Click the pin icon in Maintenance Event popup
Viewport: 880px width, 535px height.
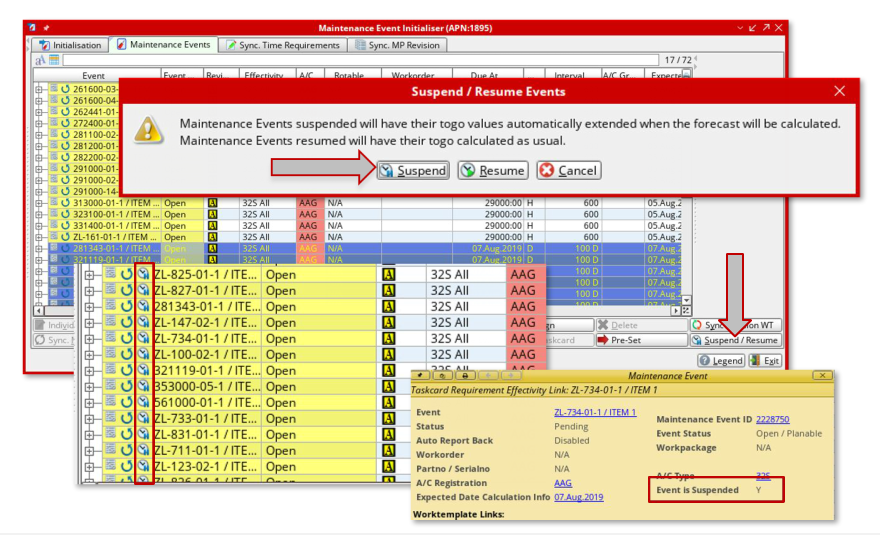click(x=421, y=376)
